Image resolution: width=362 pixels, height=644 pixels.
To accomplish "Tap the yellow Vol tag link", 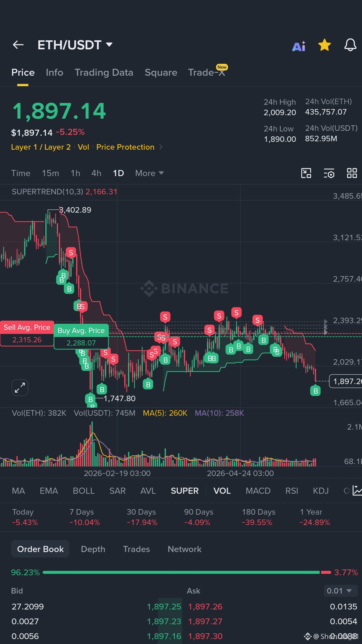I will 83,147.
